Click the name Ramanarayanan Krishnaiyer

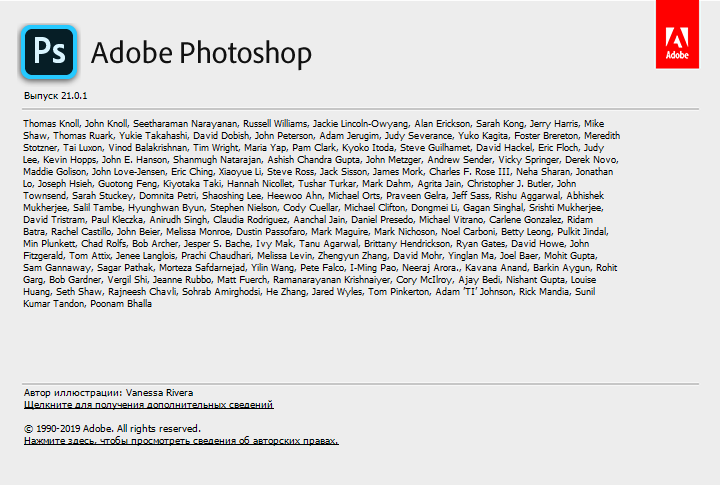(x=332, y=280)
